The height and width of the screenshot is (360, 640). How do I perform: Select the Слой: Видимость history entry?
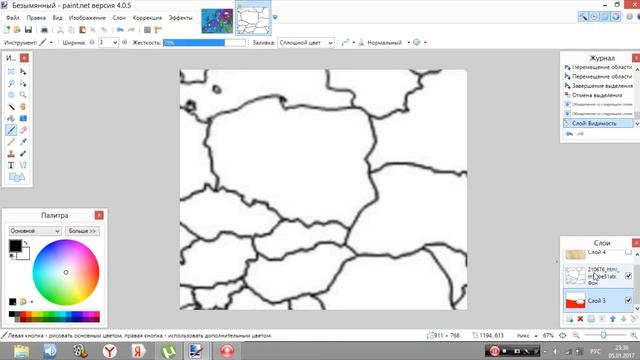[598, 123]
